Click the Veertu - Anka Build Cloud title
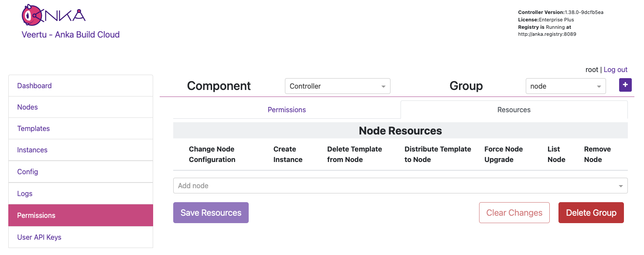 pyautogui.click(x=71, y=34)
